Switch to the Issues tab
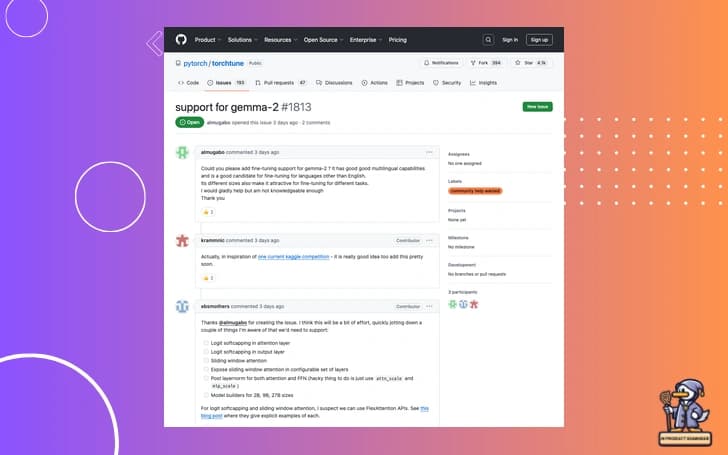The width and height of the screenshot is (728, 455). click(x=226, y=83)
